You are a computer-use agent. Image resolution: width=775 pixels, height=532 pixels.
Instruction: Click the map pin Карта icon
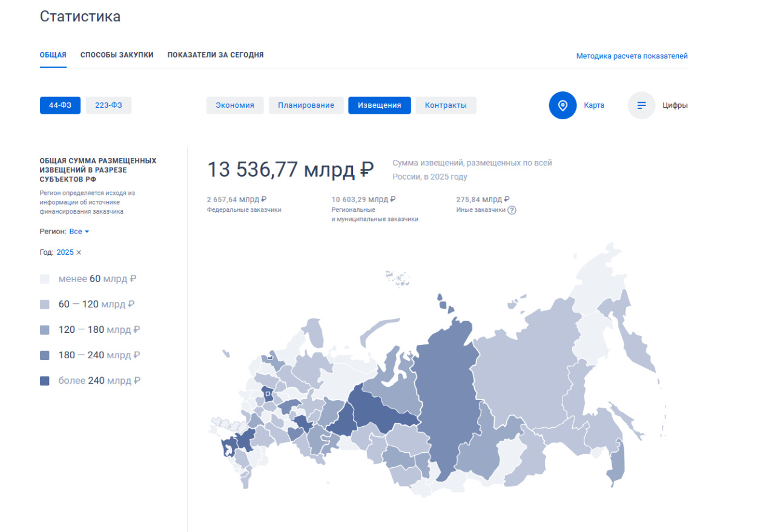tap(562, 105)
